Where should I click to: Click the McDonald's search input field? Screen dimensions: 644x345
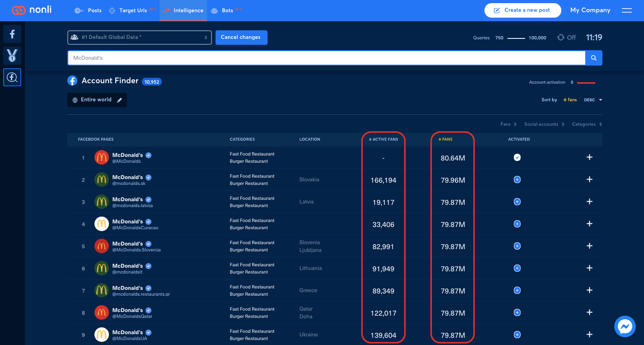326,58
